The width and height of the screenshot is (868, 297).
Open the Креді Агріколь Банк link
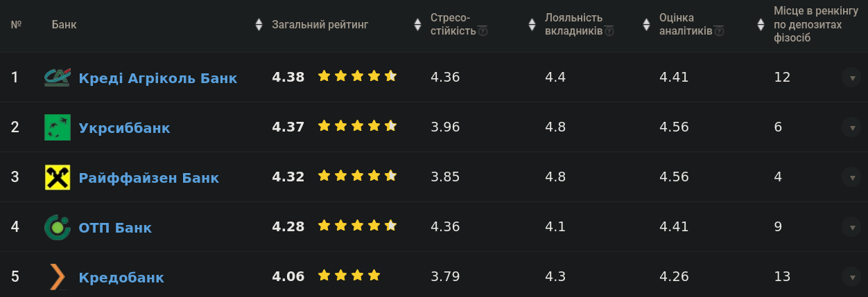click(x=158, y=78)
